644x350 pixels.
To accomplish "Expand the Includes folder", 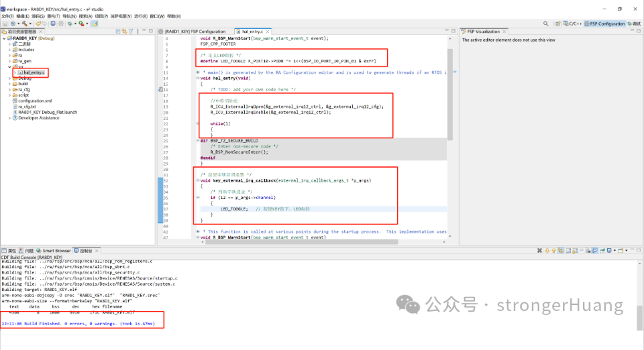I will (x=10, y=50).
